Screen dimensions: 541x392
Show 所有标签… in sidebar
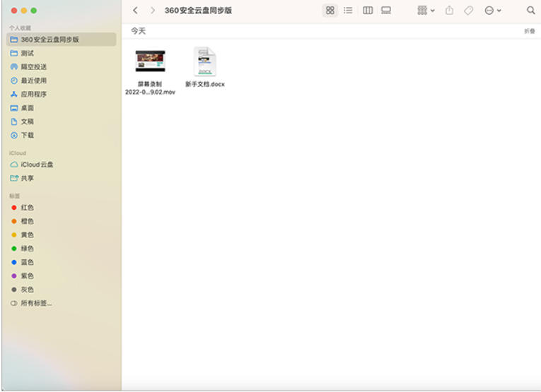click(35, 303)
